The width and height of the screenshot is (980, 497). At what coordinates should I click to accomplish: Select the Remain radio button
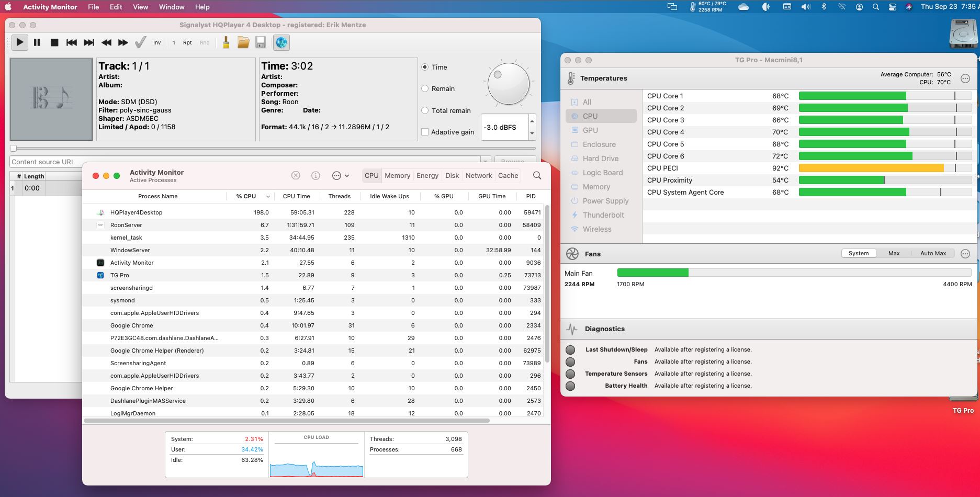click(x=425, y=89)
